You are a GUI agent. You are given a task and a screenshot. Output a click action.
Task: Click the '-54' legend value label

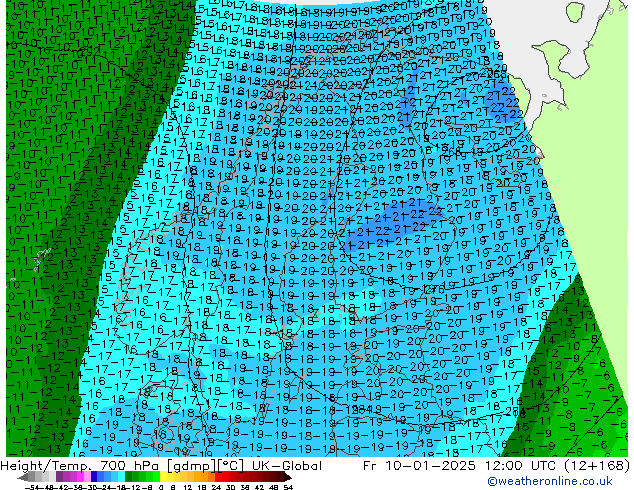click(x=32, y=488)
